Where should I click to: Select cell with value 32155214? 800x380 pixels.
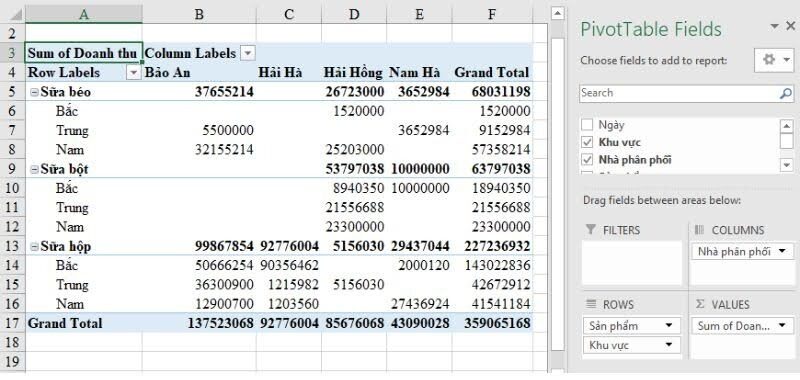(199, 150)
